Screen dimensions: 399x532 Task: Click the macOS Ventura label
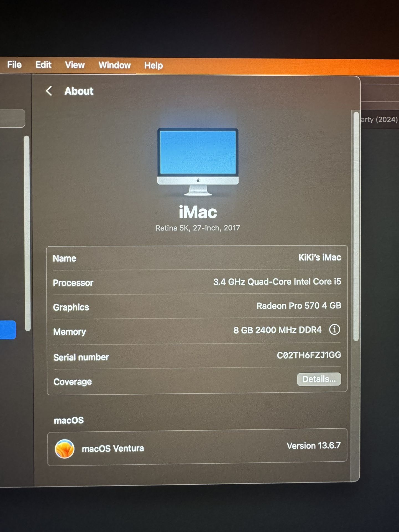113,449
